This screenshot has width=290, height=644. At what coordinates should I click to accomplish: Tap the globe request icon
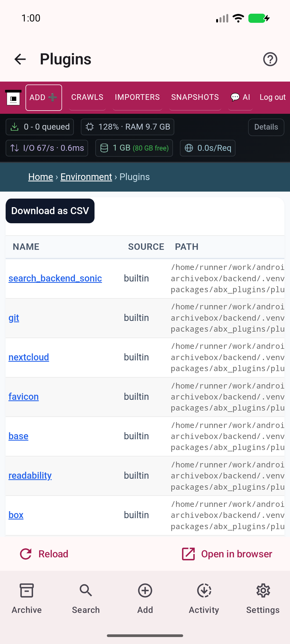pyautogui.click(x=189, y=148)
